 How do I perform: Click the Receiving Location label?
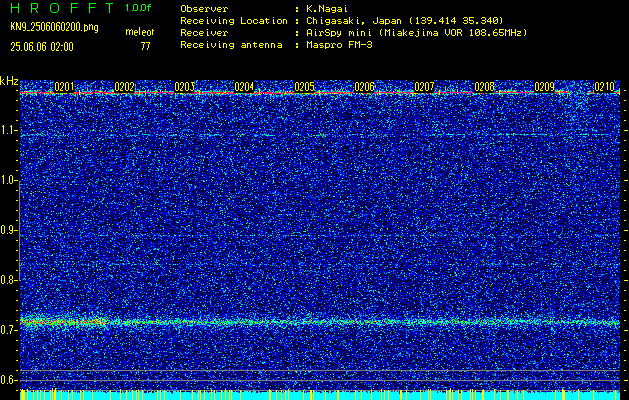click(234, 21)
